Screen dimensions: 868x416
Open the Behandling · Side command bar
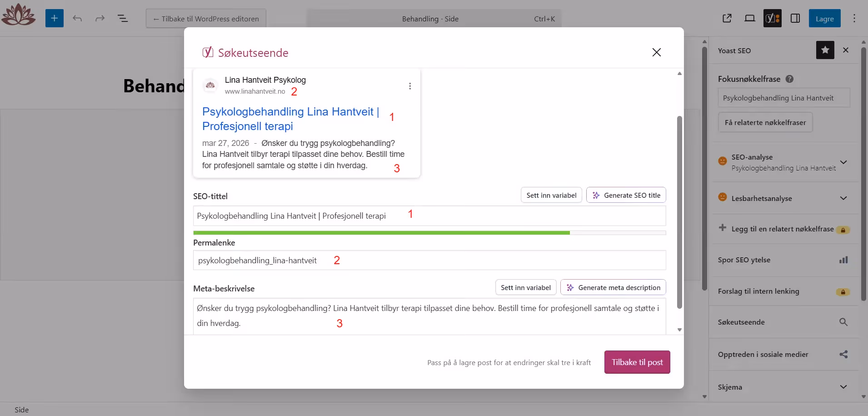click(x=434, y=19)
